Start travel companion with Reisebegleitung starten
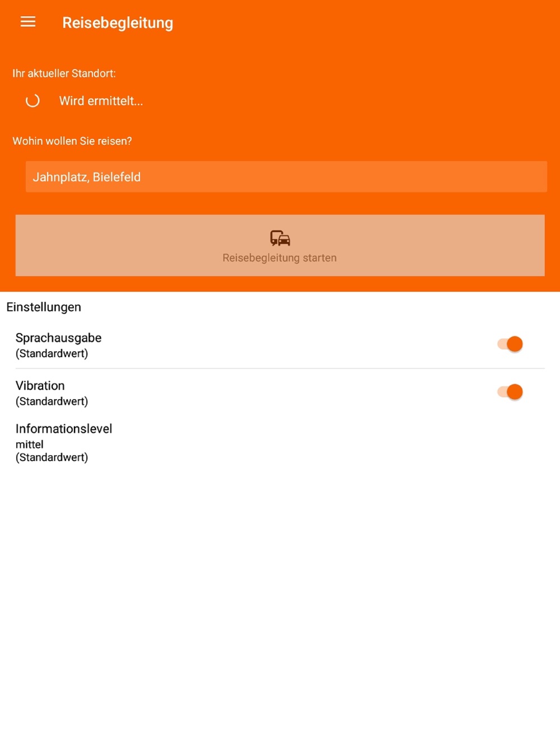Viewport: 560px width, 747px height. [280, 245]
